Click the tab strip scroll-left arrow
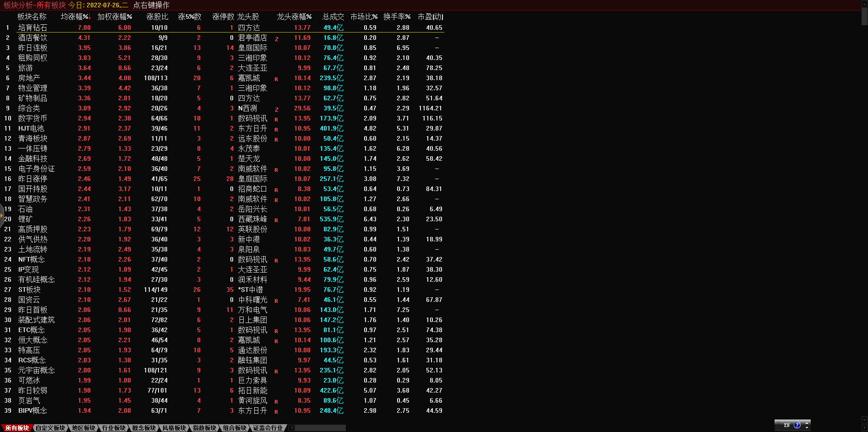This screenshot has width=868, height=432. click(291, 428)
